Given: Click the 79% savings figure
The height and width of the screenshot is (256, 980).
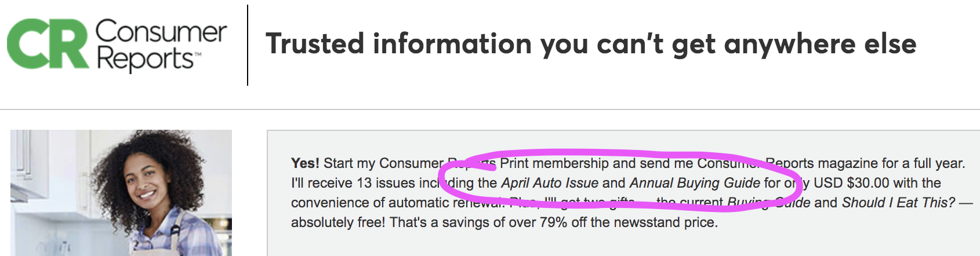Looking at the screenshot, I should point(553,222).
